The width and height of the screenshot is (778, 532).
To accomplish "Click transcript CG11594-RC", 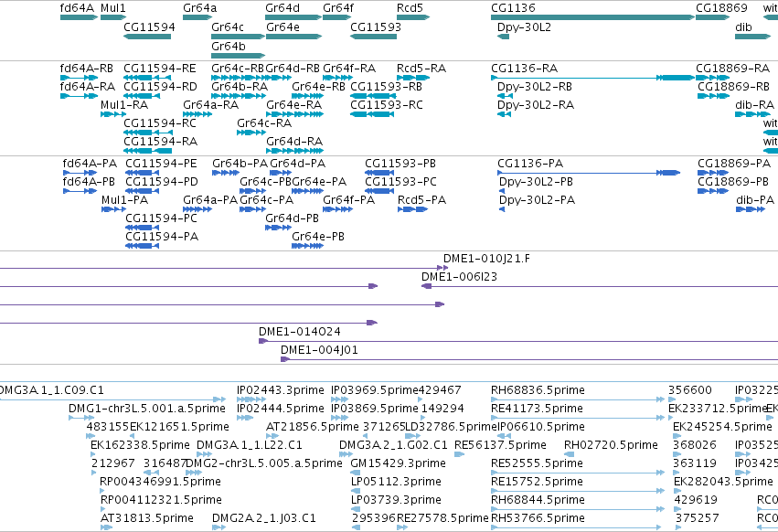I will coord(160,123).
